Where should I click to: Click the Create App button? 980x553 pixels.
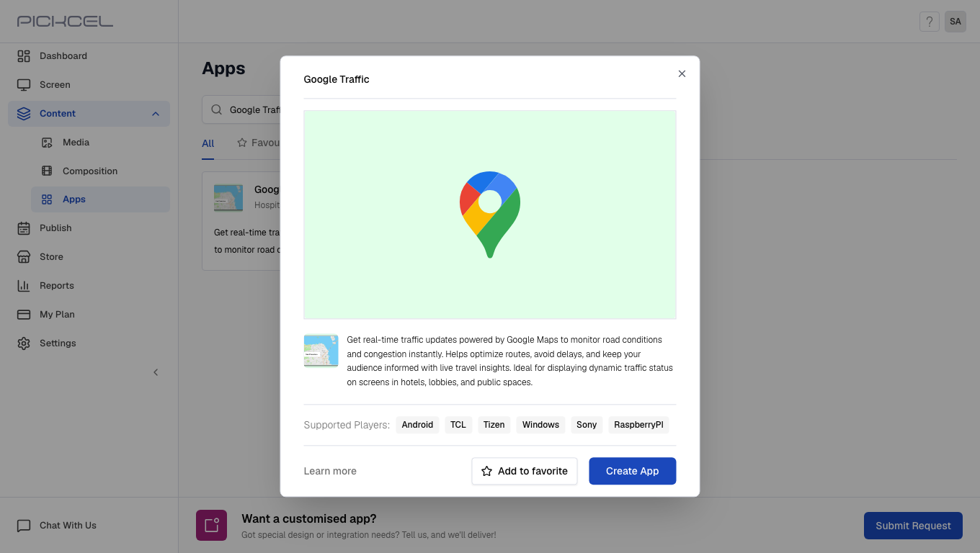(x=633, y=471)
